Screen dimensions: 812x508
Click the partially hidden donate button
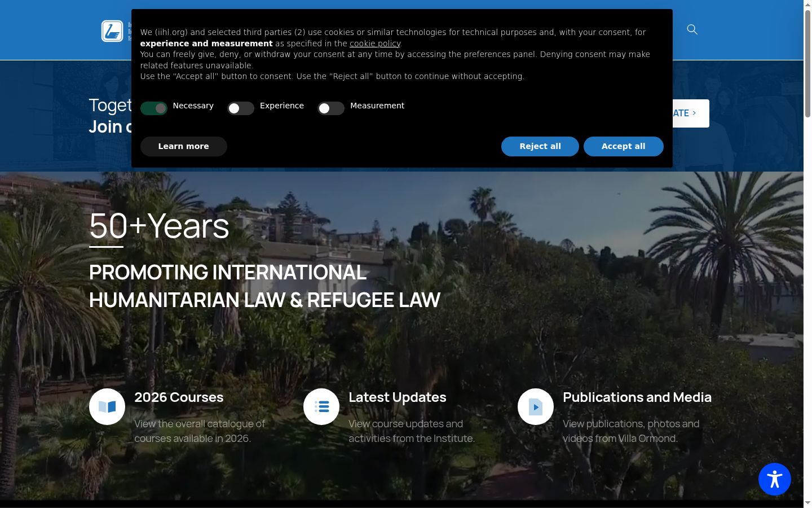point(691,113)
